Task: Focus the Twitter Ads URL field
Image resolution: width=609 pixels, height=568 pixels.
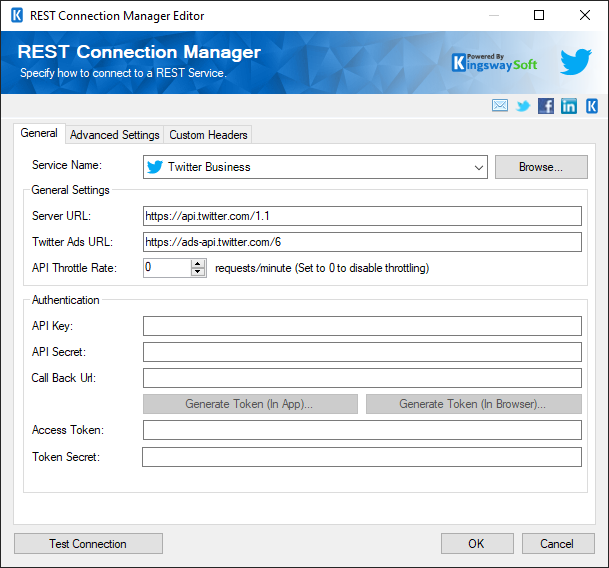Action: (x=362, y=242)
